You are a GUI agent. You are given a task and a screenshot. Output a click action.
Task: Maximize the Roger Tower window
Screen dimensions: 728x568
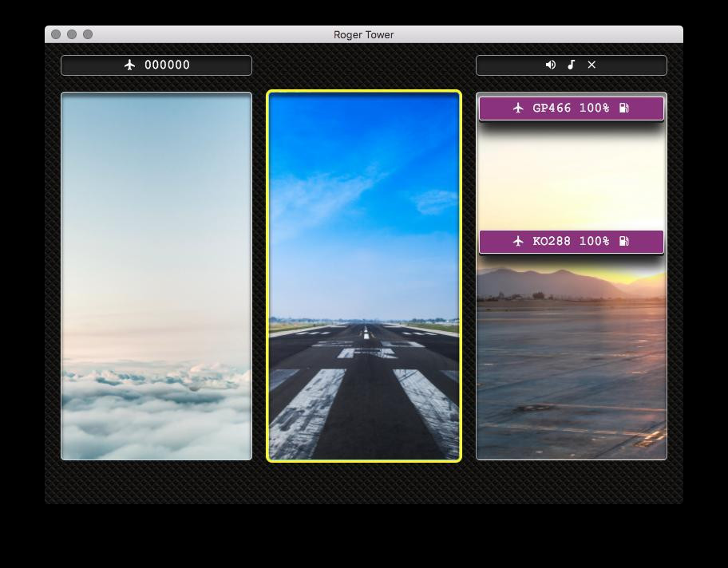click(88, 34)
